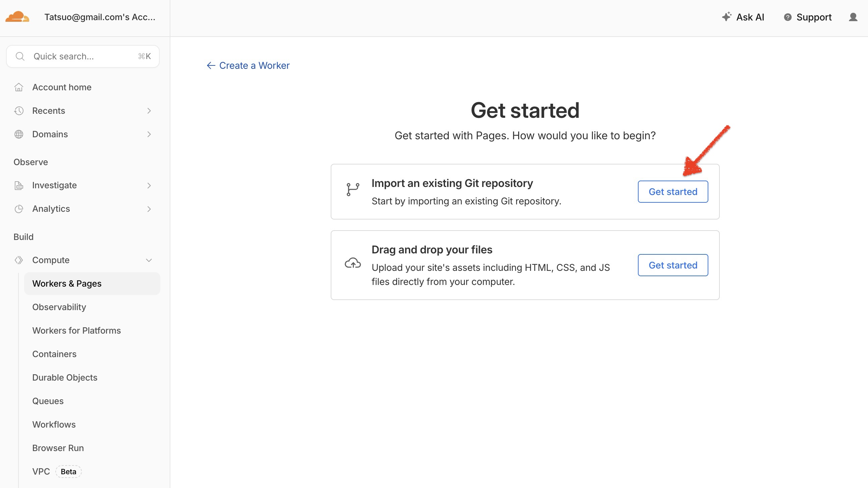Open VPC in sidebar
Image resolution: width=868 pixels, height=488 pixels.
tap(41, 472)
